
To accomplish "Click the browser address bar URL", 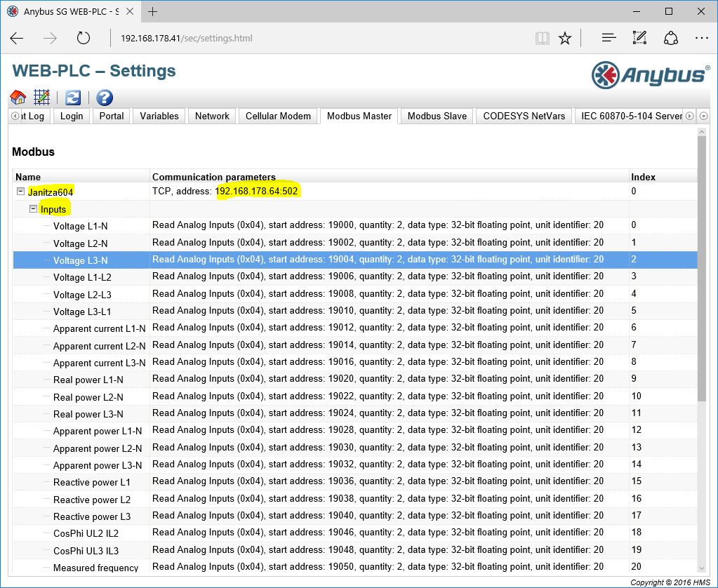I will coord(187,38).
